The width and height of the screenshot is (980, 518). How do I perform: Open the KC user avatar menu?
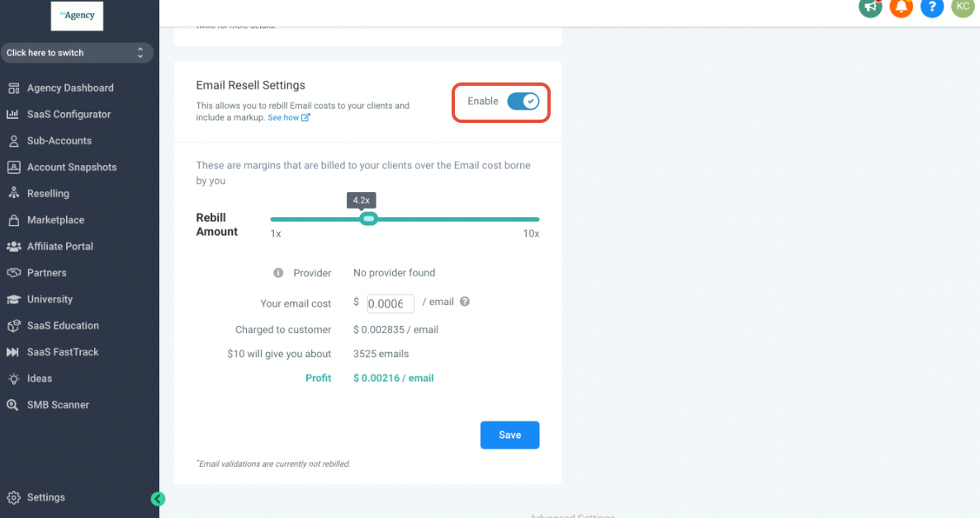click(x=963, y=7)
